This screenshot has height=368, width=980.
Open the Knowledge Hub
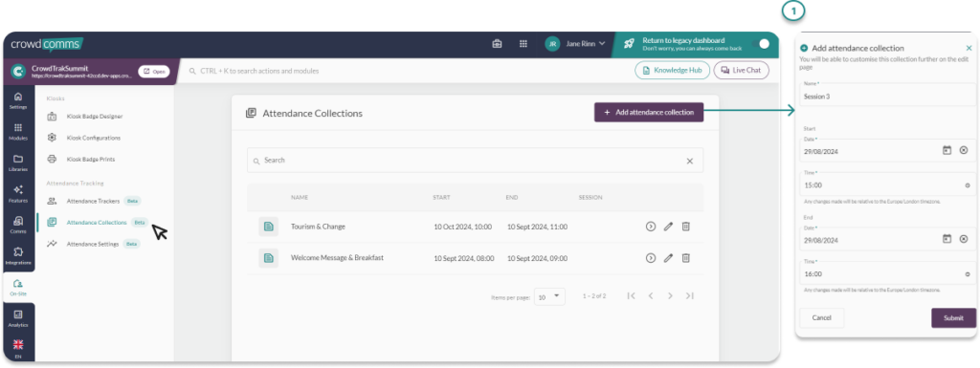pos(672,71)
